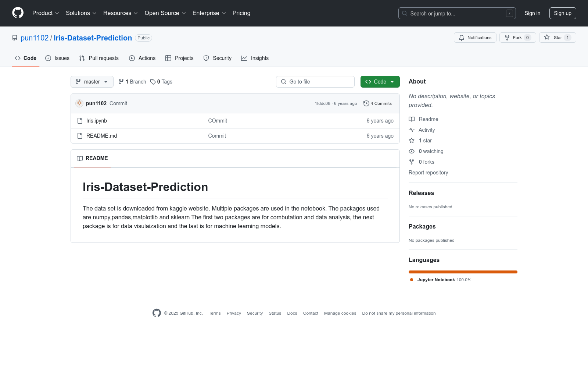
Task: Click the magnifier icon in search bar
Action: pyautogui.click(x=405, y=13)
